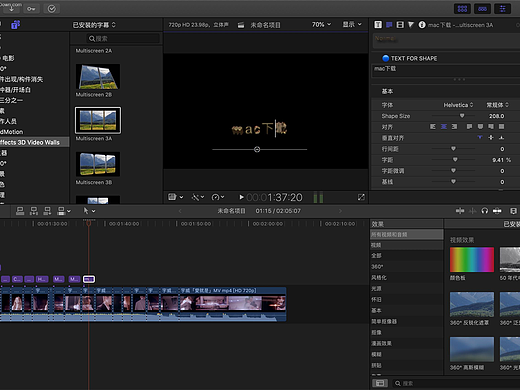Open the Helvetica font dropdown
Screen dimensions: 520x390
click(x=458, y=105)
